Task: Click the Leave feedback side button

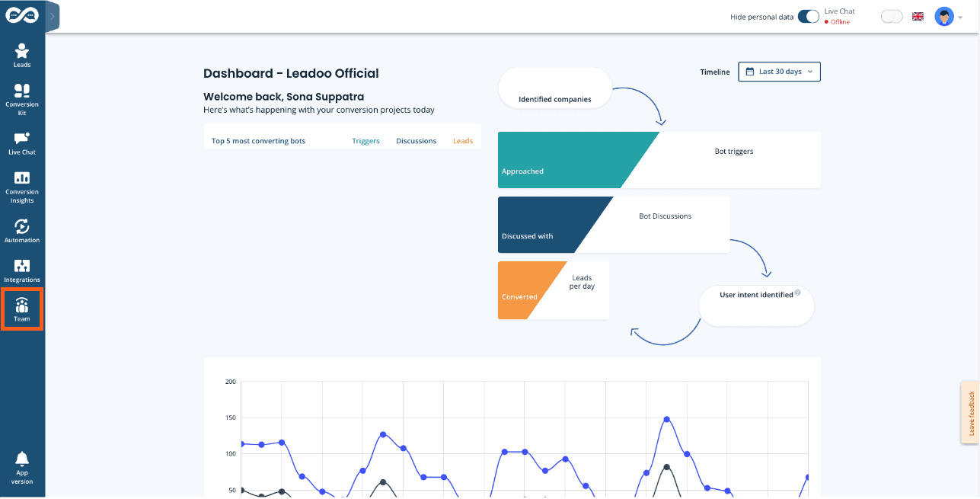Action: 971,412
